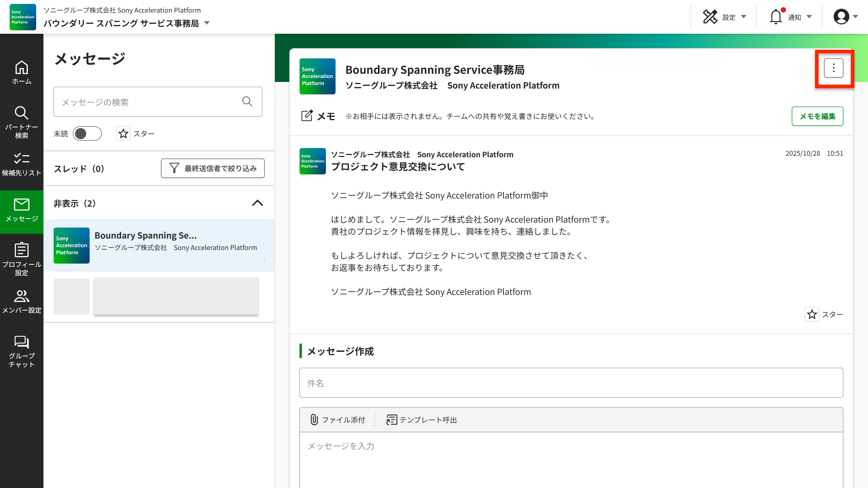Toggle the 未読 unread switch
868x488 pixels.
pyautogui.click(x=87, y=134)
